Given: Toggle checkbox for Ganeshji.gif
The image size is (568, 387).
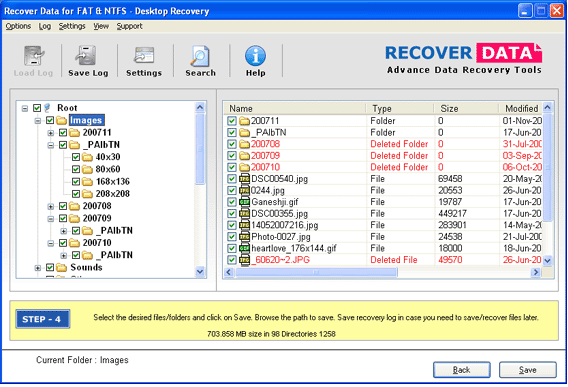Looking at the screenshot, I should [232, 202].
